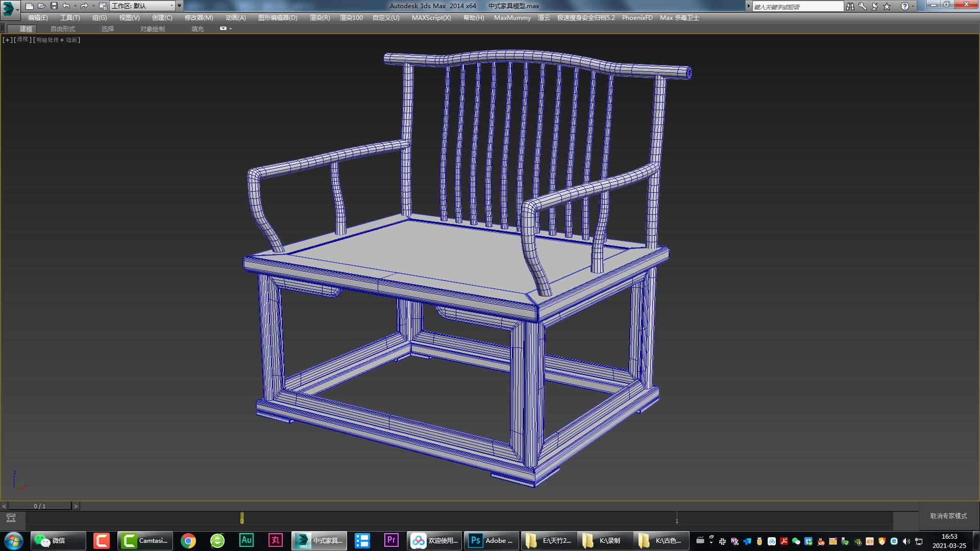Save file using floppy disk icon

pos(54,6)
